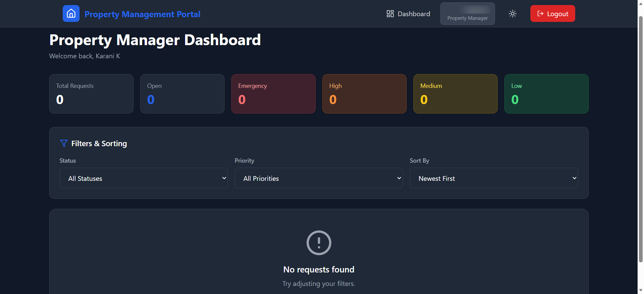The width and height of the screenshot is (644, 294).
Task: Select the High priority card
Action: (364, 94)
